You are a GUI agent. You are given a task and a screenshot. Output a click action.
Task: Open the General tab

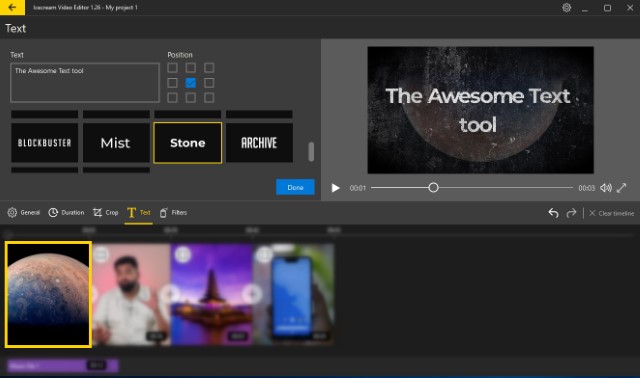[24, 212]
